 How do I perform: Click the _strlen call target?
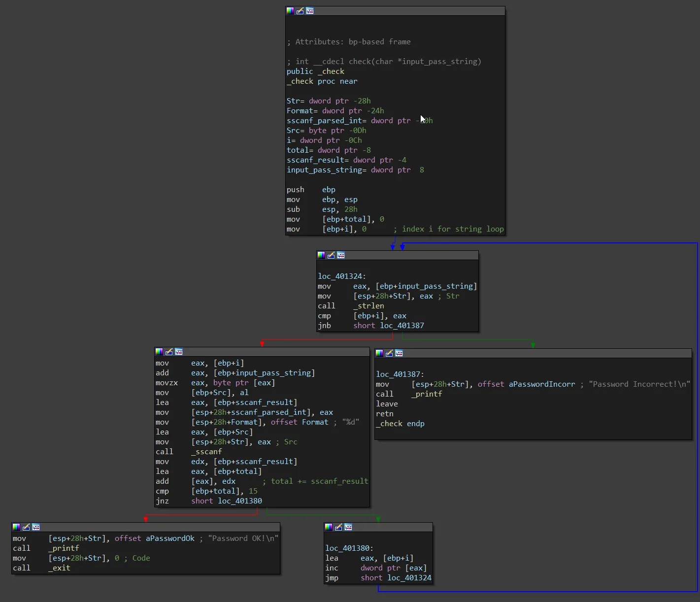[x=368, y=306]
